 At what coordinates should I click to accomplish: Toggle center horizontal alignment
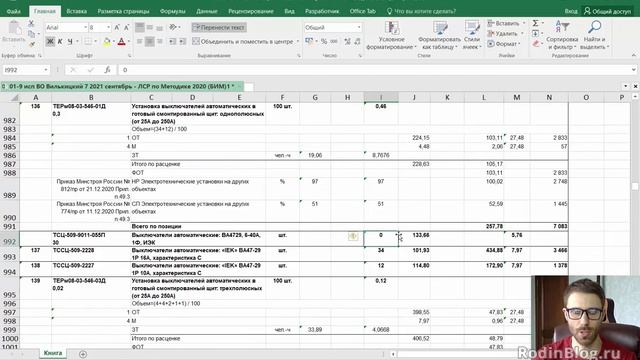click(x=149, y=41)
